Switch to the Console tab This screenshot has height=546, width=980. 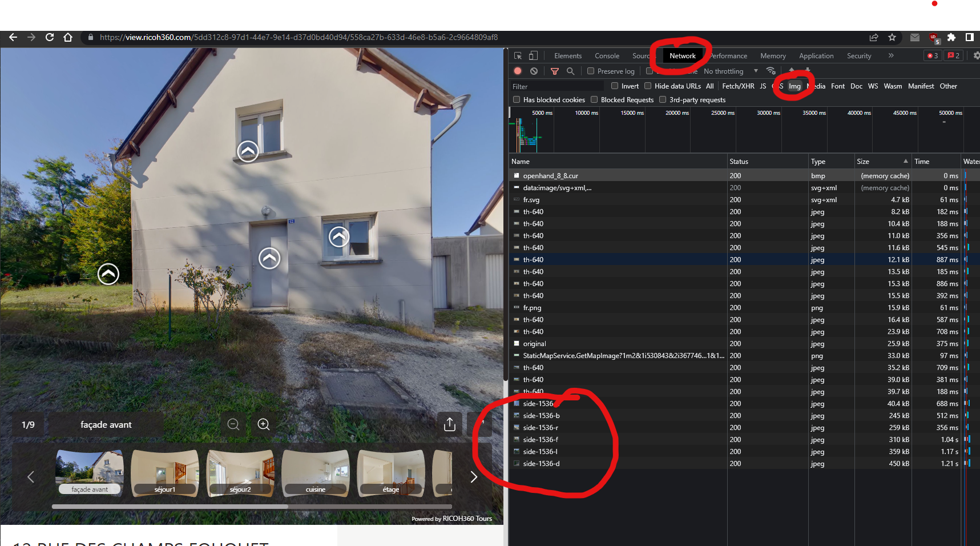(x=607, y=56)
